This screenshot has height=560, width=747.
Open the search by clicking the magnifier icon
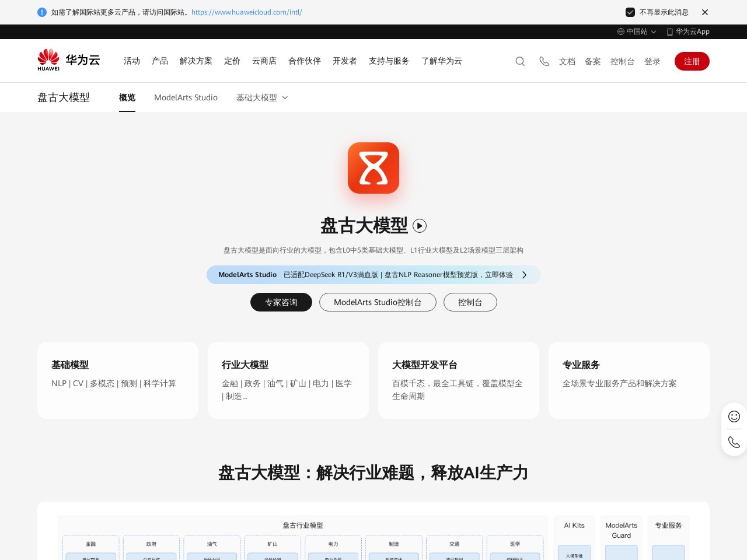(519, 61)
